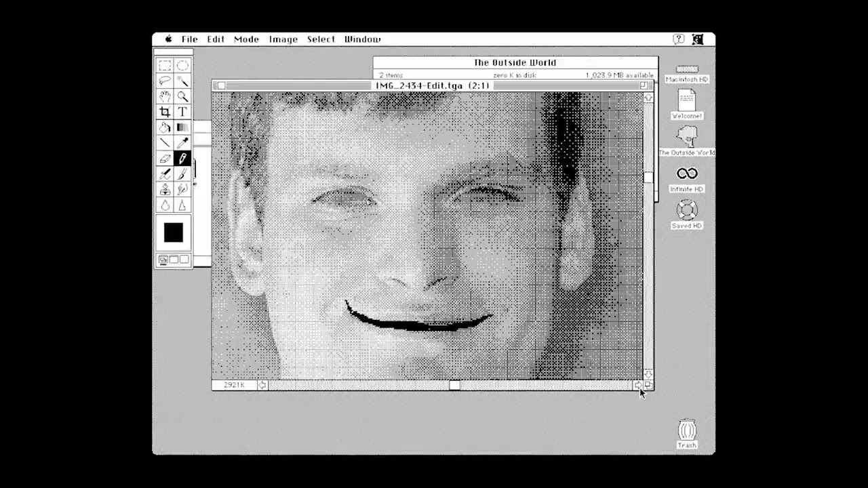Image resolution: width=868 pixels, height=488 pixels.
Task: Select the Trash icon
Action: click(x=687, y=434)
